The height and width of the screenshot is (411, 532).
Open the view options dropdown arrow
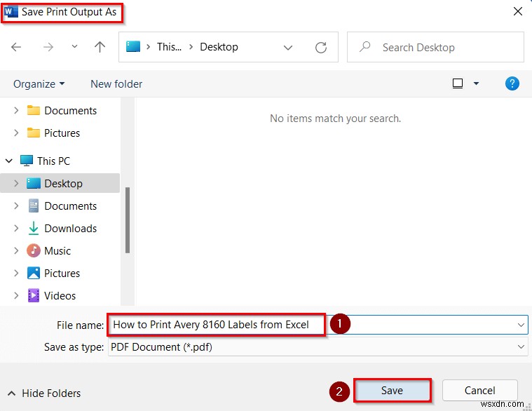tap(477, 83)
